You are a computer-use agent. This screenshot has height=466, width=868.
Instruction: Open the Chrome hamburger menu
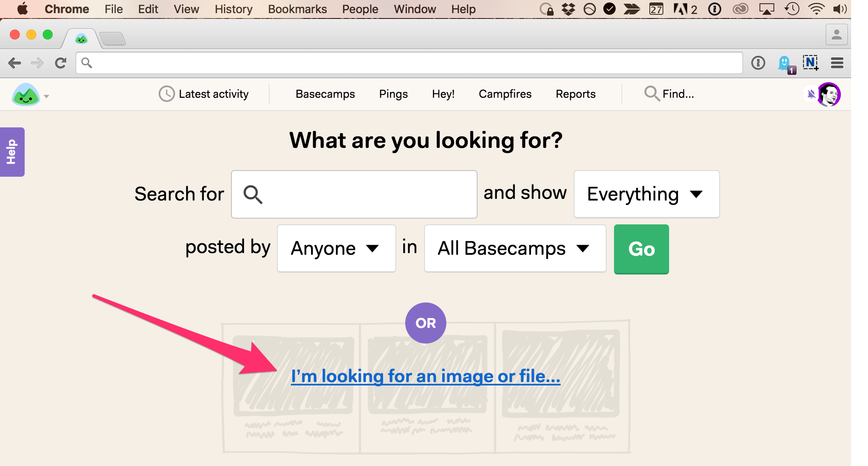tap(837, 63)
